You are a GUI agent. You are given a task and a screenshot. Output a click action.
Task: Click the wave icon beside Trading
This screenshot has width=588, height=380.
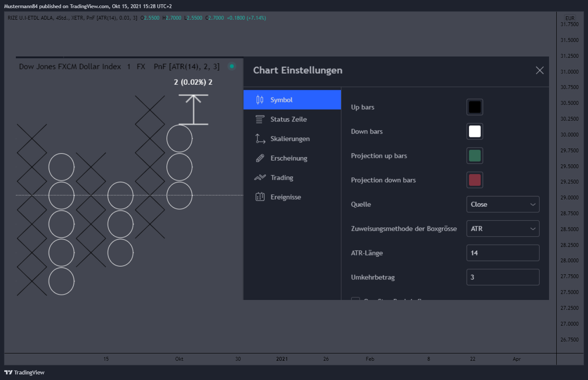point(260,178)
